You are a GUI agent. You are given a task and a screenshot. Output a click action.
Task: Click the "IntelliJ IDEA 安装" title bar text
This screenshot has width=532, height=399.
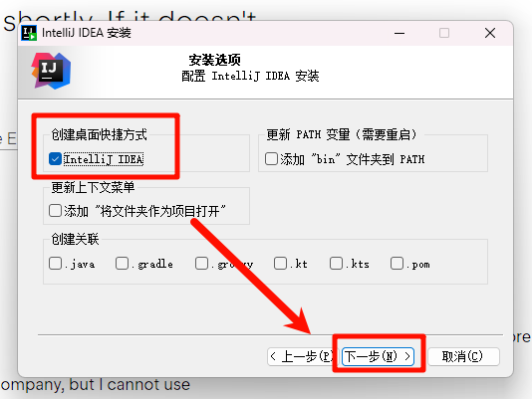coord(87,33)
